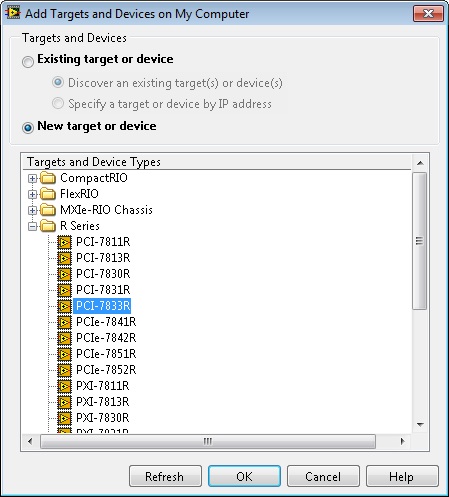Select PCIe-7842R in the device list

pos(106,338)
